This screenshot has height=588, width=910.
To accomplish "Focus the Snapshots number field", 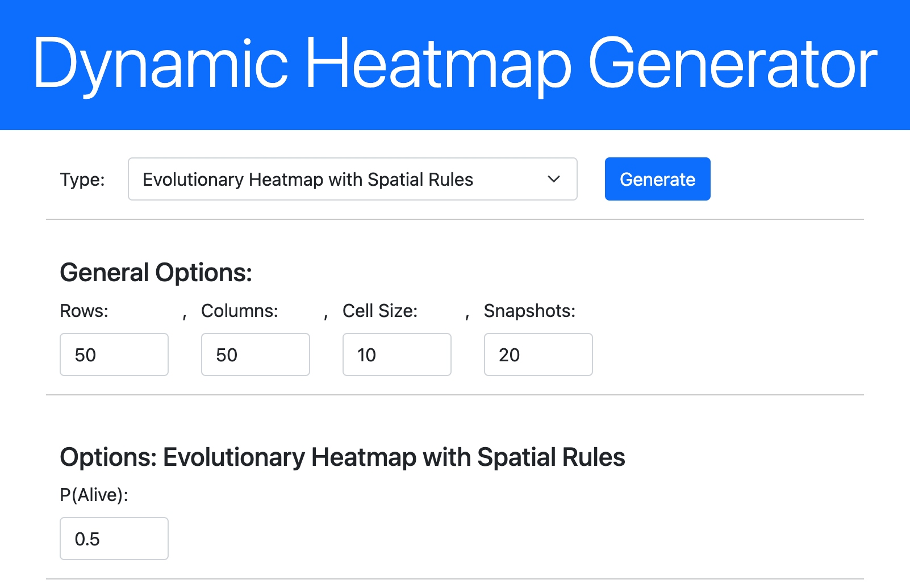I will pos(539,355).
